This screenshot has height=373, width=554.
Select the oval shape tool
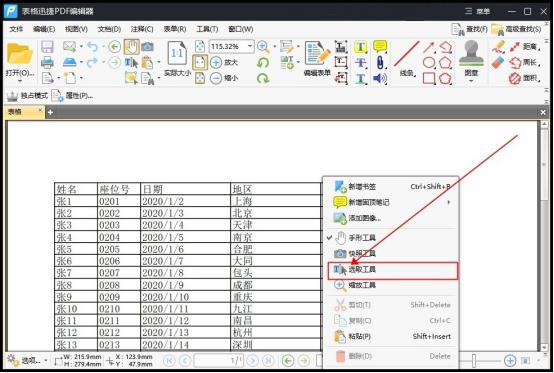[x=429, y=63]
